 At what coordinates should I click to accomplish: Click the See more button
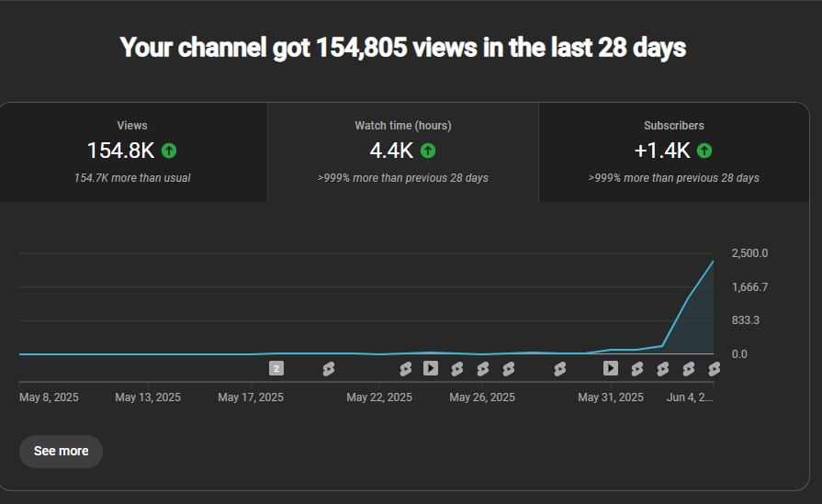(61, 451)
